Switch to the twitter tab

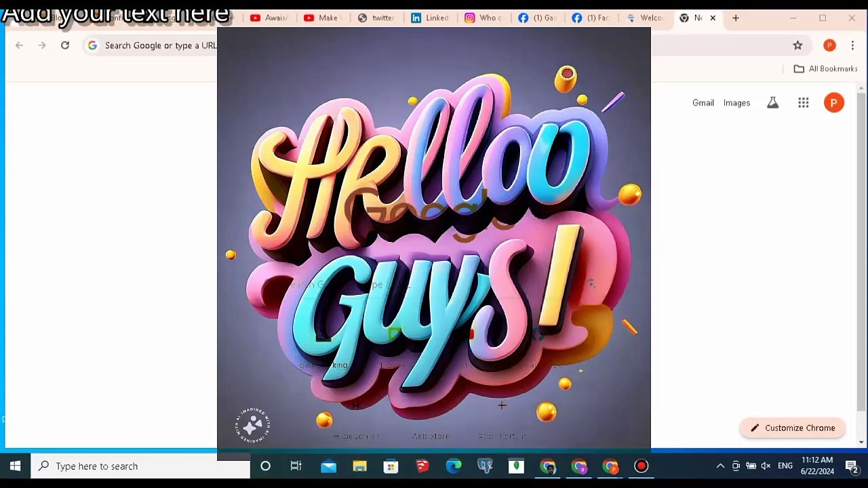(376, 18)
